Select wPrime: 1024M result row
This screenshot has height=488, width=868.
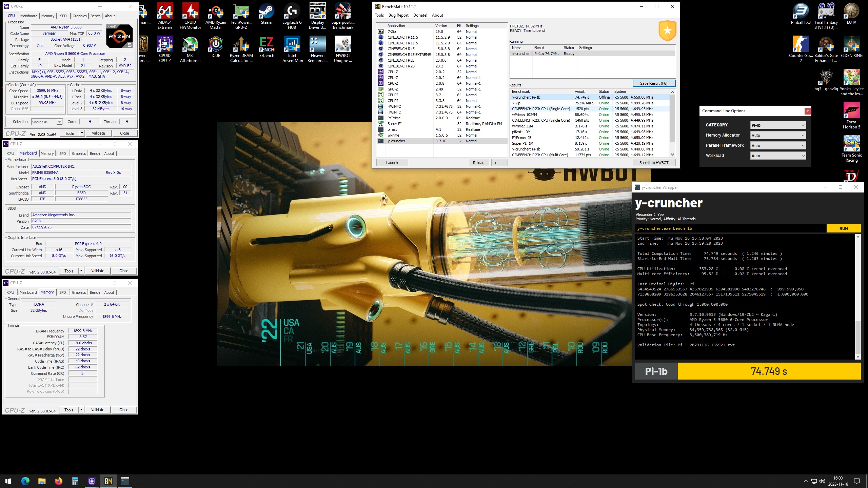tap(590, 115)
